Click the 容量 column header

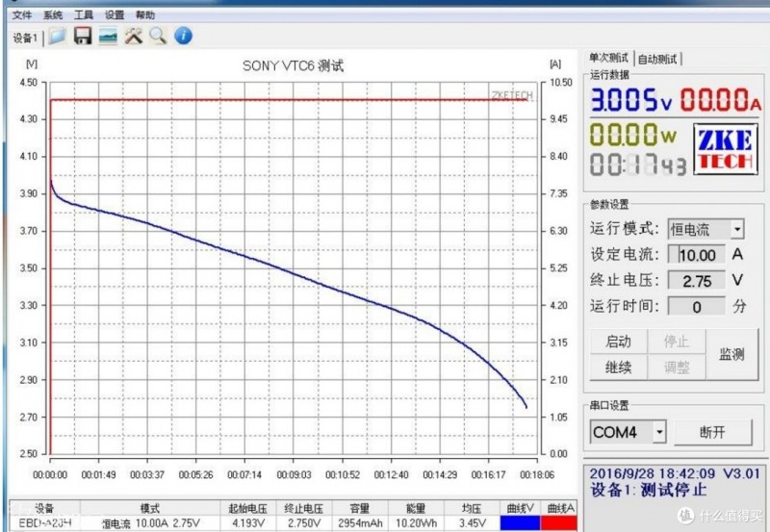click(x=360, y=509)
